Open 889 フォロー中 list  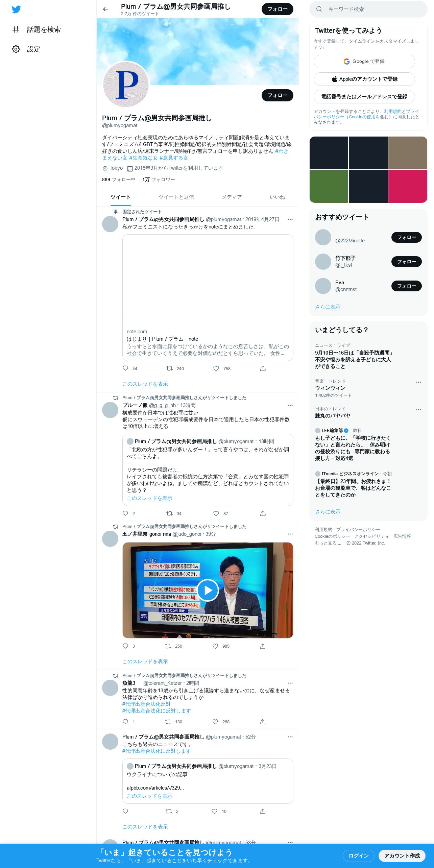tap(119, 179)
